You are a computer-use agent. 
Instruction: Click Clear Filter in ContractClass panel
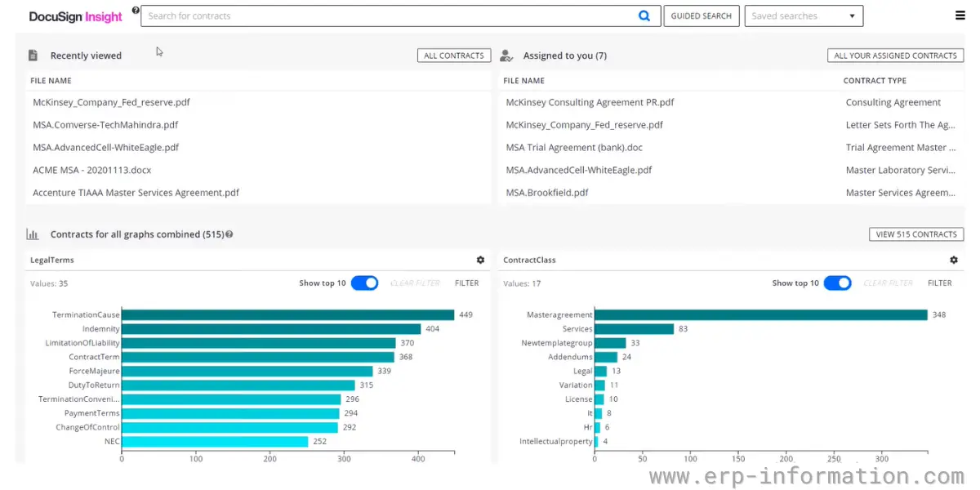[888, 283]
